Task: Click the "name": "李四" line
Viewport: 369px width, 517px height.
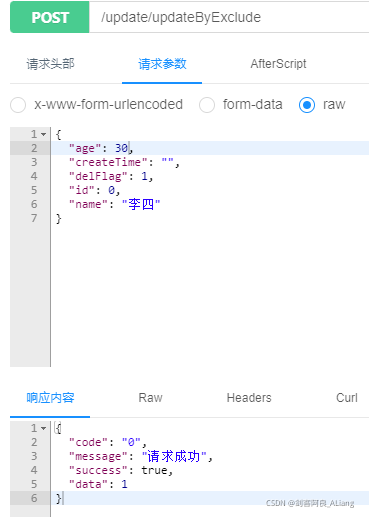Action: pos(210,204)
